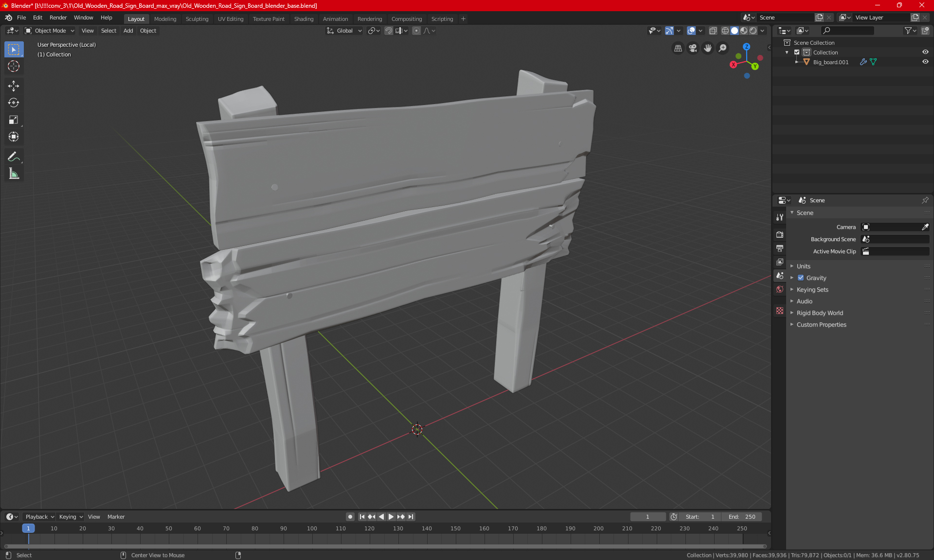The height and width of the screenshot is (560, 934).
Task: Open the Keying popover in the timeline
Action: tap(71, 517)
